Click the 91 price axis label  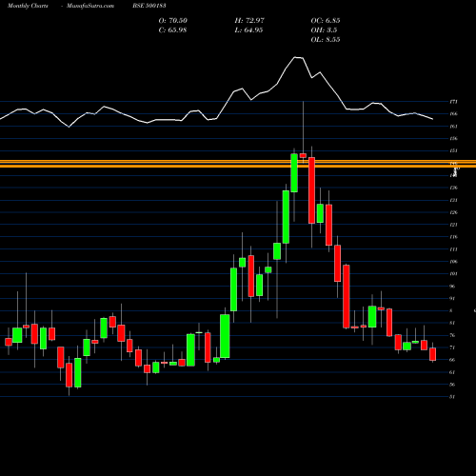[452, 298]
